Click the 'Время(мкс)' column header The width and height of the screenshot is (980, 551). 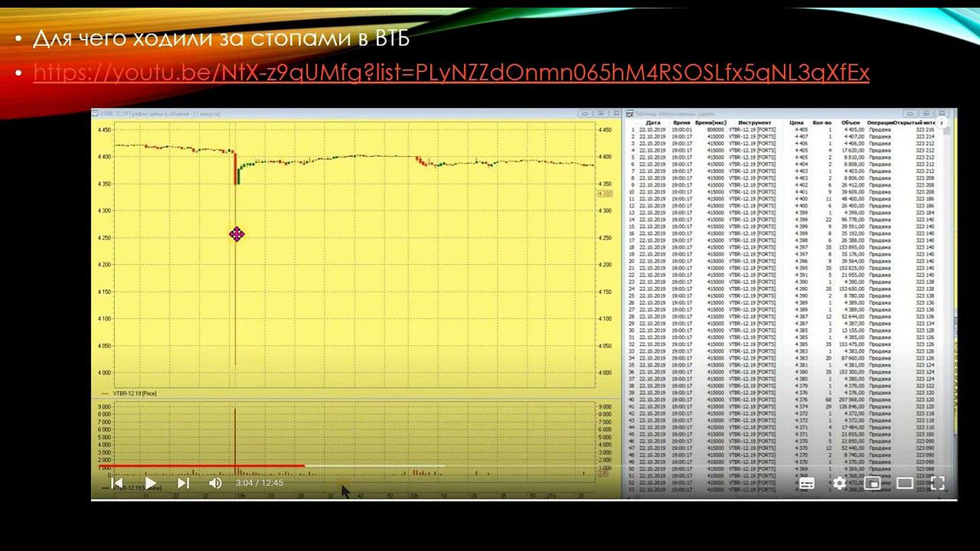(x=710, y=122)
